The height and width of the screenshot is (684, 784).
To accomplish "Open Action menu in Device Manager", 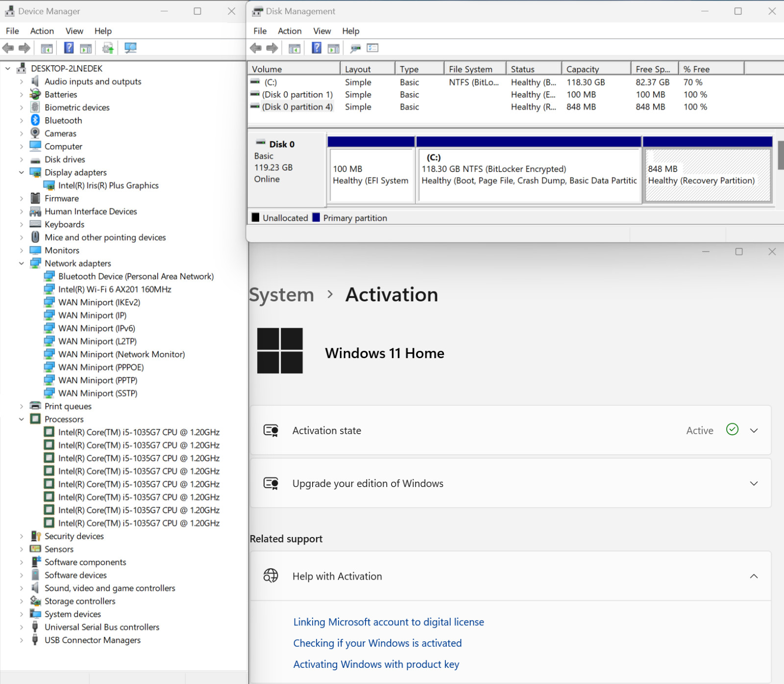I will (x=42, y=31).
